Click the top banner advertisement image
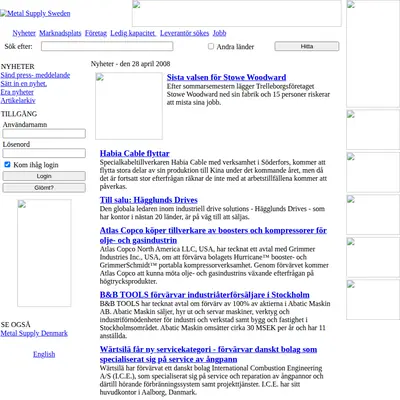Image resolution: width=400 pixels, height=400 pixels. click(x=237, y=13)
